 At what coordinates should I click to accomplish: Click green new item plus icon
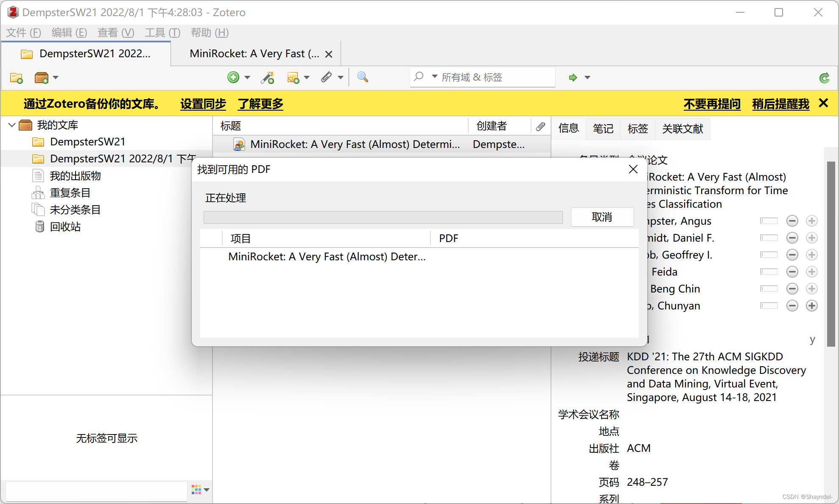(x=233, y=77)
